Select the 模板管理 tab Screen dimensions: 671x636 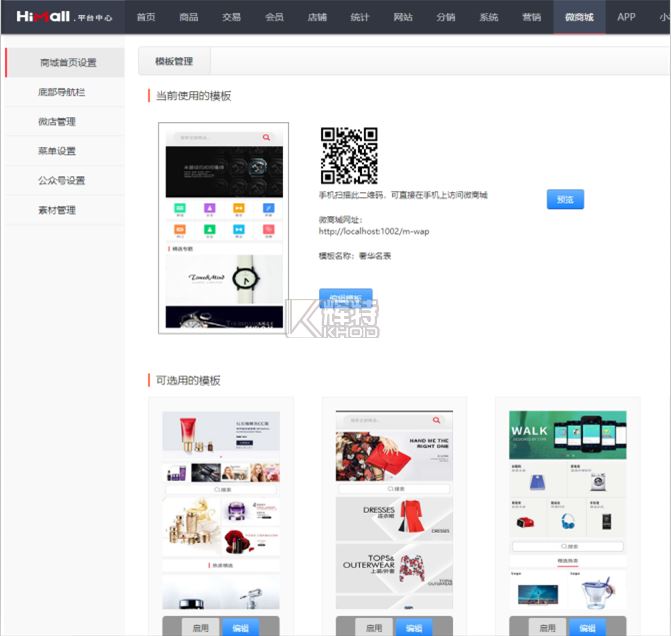pos(174,61)
